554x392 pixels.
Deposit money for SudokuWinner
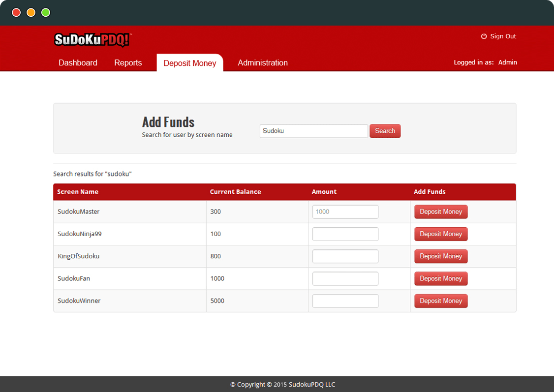(441, 301)
